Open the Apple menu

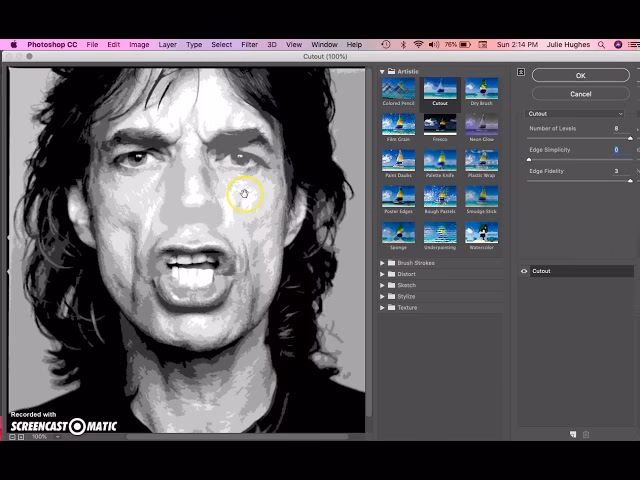pyautogui.click(x=13, y=44)
